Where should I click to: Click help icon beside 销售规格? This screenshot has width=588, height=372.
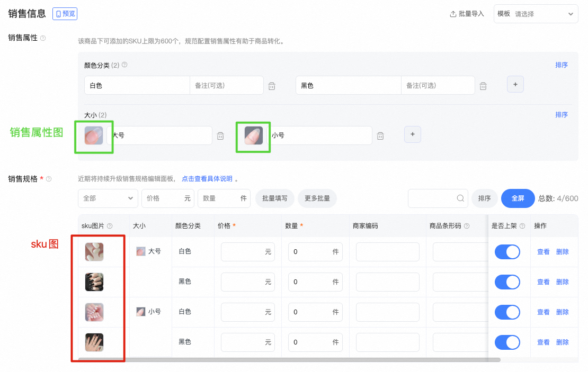pos(49,179)
